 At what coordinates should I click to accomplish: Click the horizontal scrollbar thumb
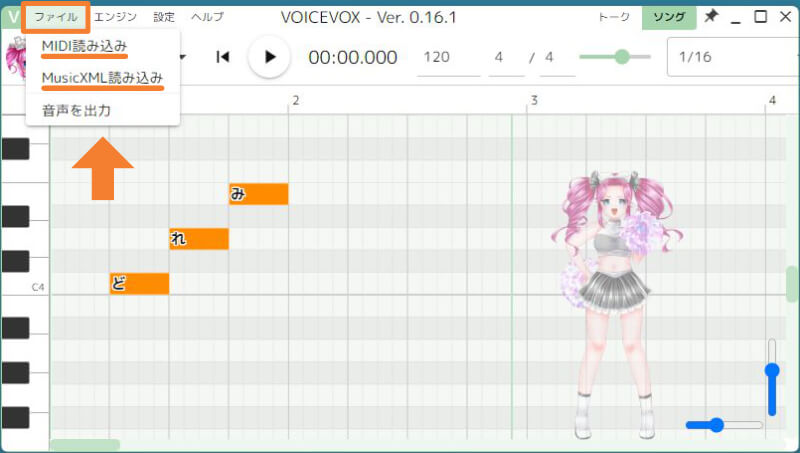click(85, 445)
